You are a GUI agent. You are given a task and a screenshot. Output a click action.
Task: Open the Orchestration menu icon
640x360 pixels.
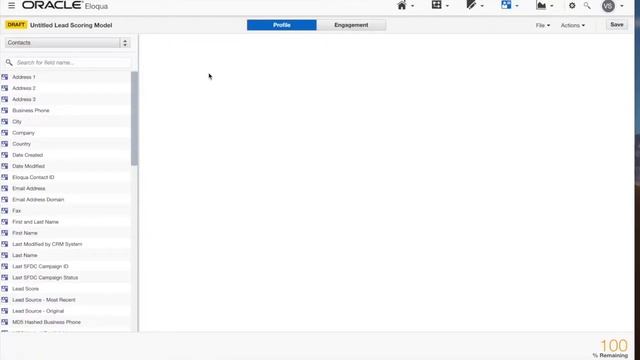point(436,5)
